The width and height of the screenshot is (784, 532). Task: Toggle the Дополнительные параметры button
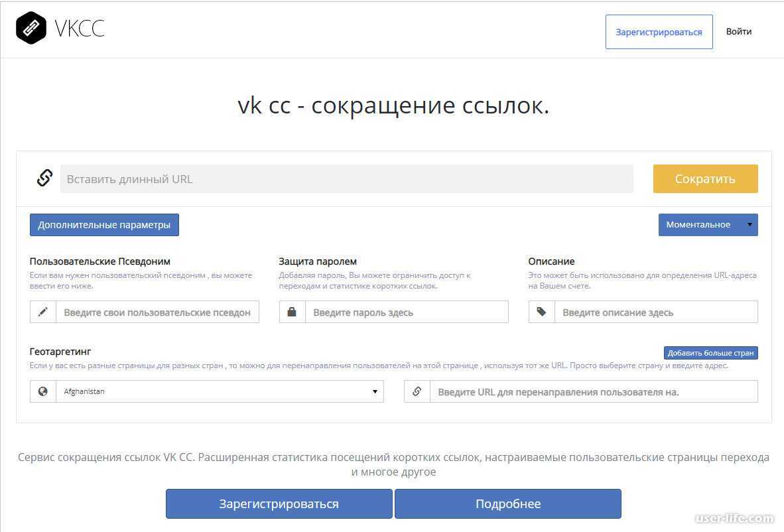(105, 225)
